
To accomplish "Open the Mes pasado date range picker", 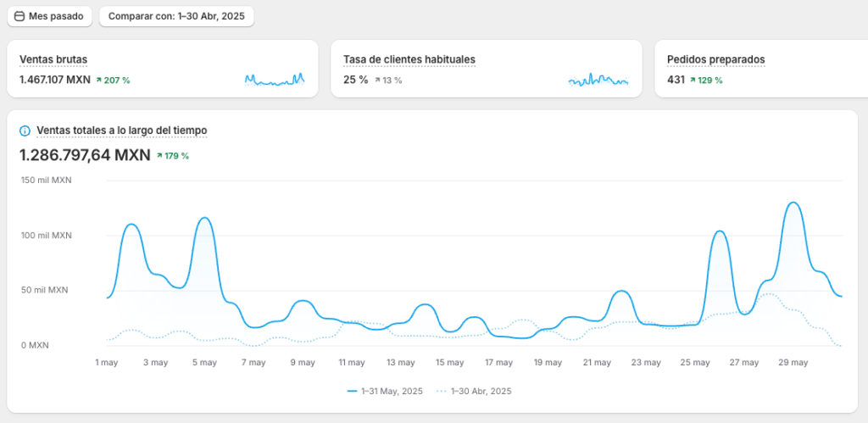I will (50, 16).
